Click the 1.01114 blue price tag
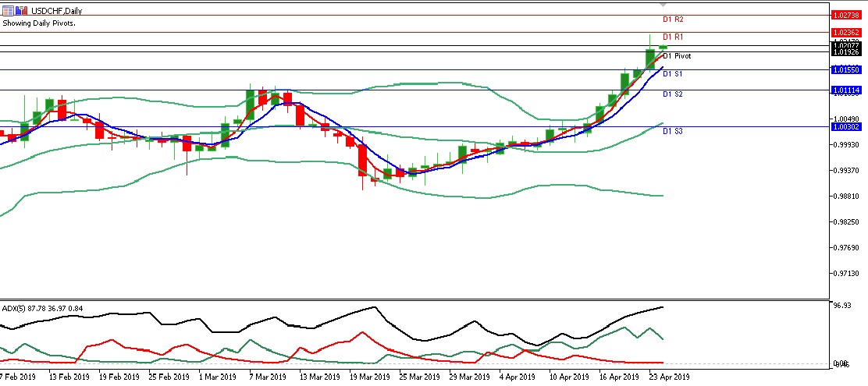 (845, 90)
